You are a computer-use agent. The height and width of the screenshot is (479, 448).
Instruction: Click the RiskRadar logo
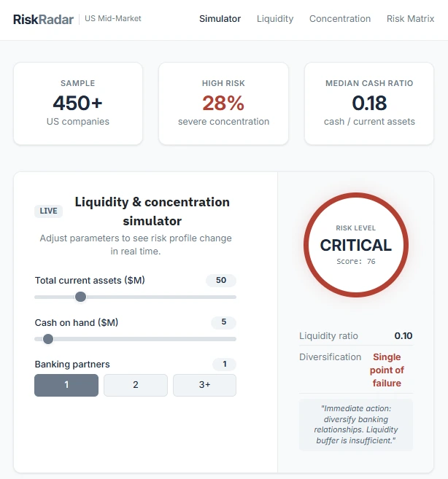coord(43,19)
